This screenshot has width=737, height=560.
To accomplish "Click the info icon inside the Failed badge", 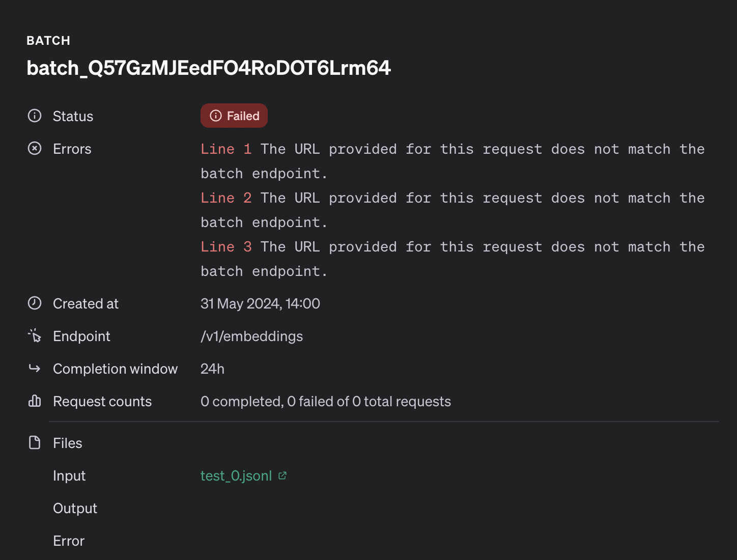I will point(216,116).
